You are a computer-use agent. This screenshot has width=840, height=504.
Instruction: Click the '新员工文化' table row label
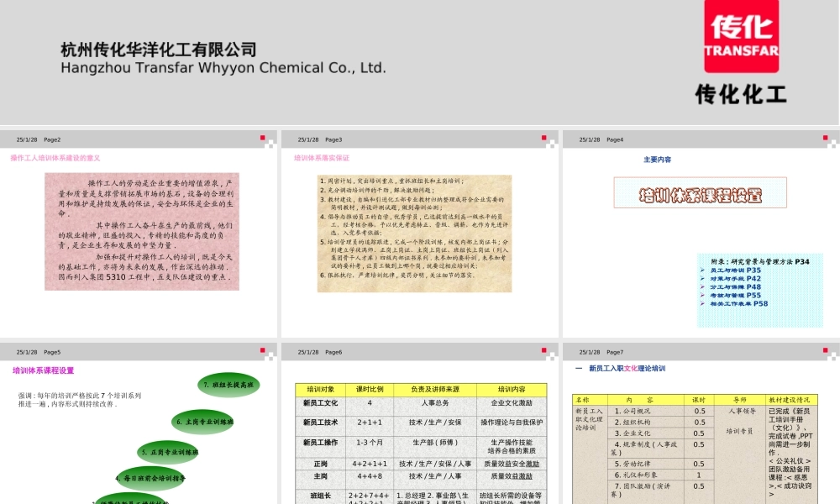320,402
